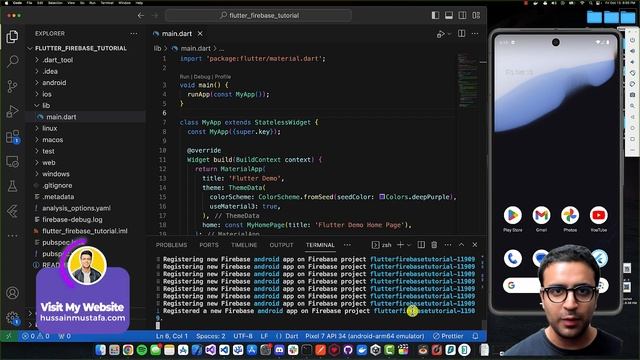Click errors and warnings status item

36,336
